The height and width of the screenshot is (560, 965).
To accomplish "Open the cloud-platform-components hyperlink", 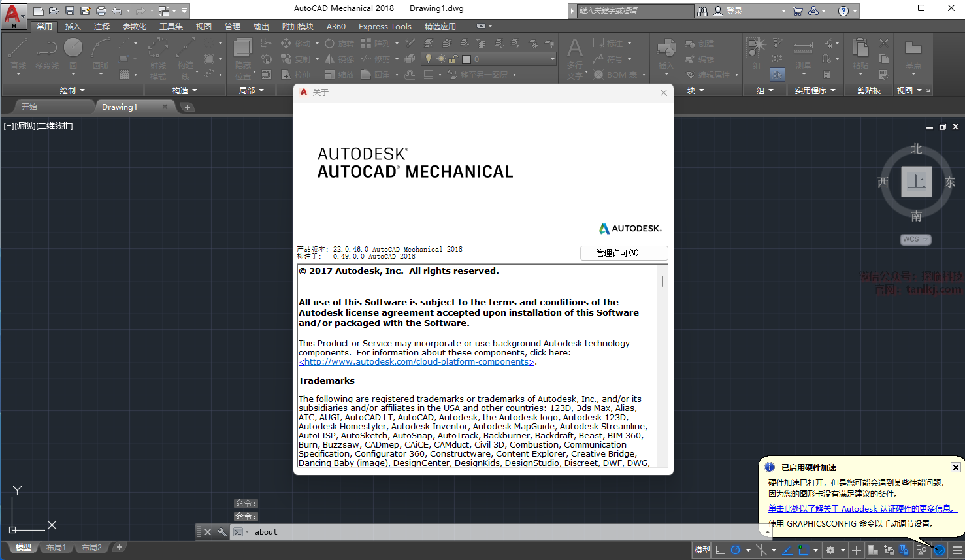I will (417, 362).
